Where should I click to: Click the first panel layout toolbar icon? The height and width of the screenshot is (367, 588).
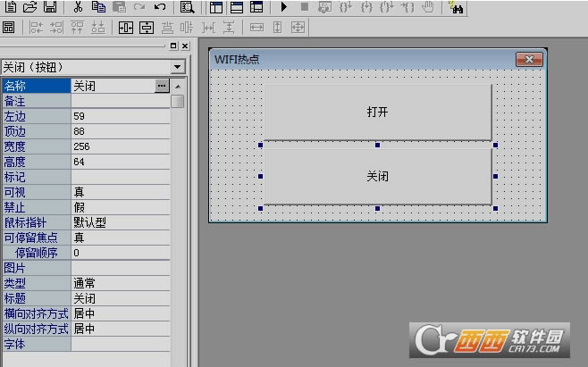pos(216,7)
